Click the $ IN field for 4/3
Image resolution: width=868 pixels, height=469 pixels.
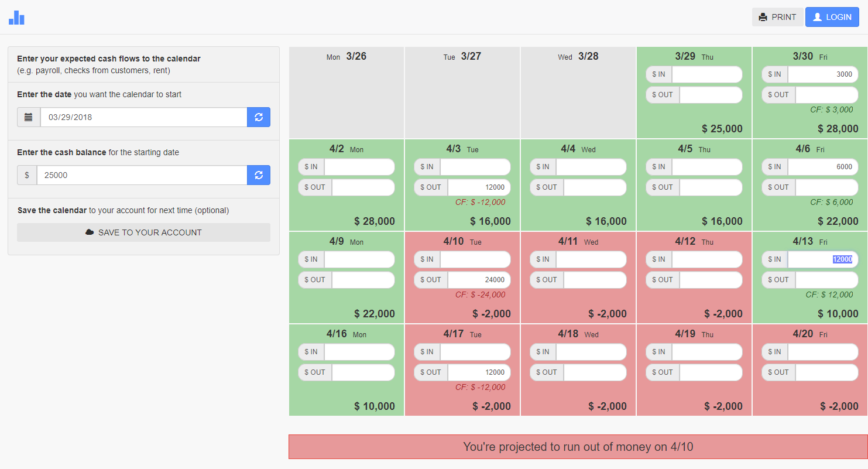(x=475, y=167)
